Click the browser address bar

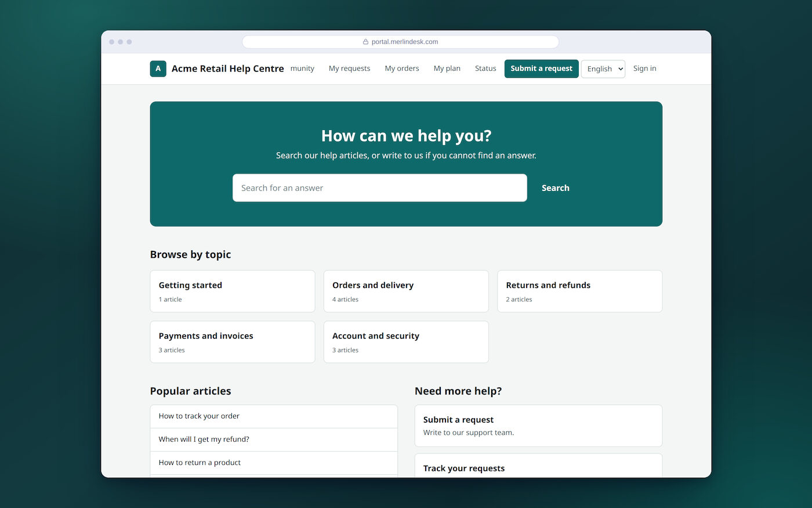pyautogui.click(x=400, y=42)
